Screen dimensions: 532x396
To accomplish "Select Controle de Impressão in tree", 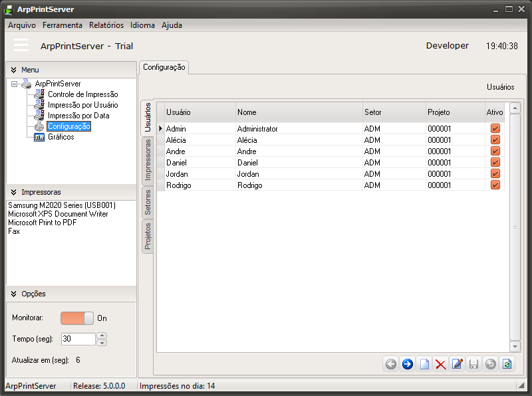I will tap(82, 94).
